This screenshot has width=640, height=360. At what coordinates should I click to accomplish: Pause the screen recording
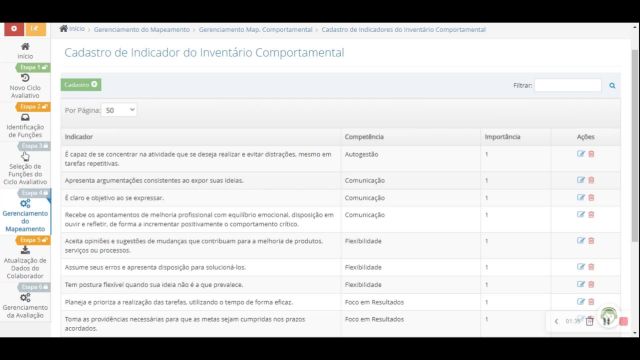607,322
